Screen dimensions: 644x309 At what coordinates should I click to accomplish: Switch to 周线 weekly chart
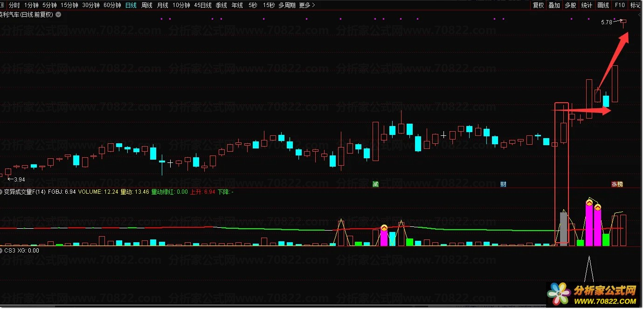(147, 5)
